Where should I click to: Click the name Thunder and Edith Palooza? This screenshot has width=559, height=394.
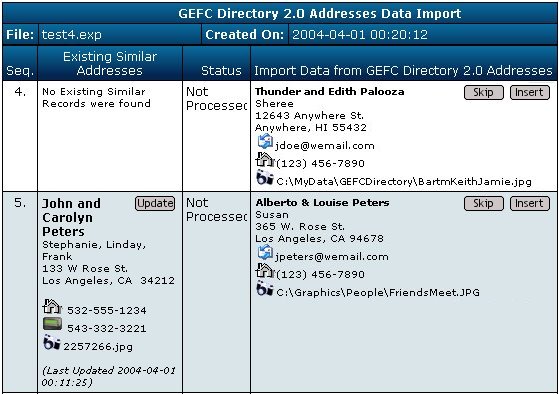[x=330, y=92]
